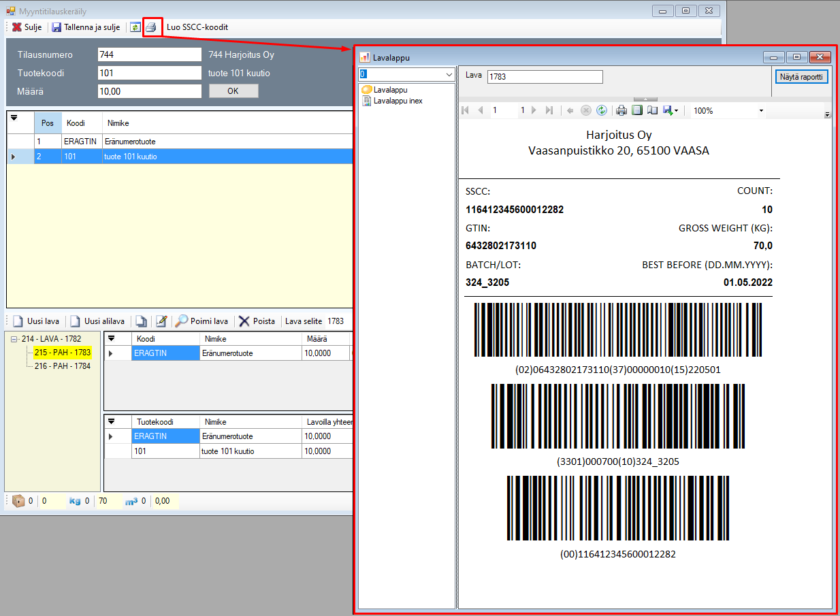
Task: Open the 100% zoom dropdown in report viewer
Action: 761,110
